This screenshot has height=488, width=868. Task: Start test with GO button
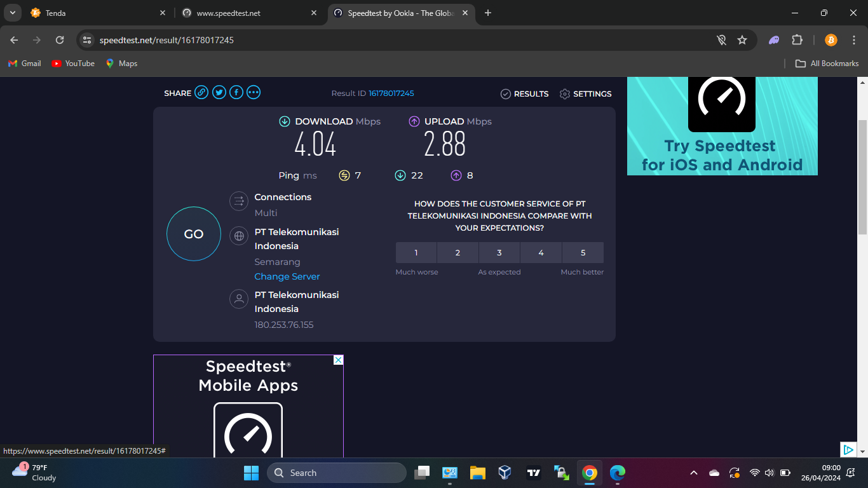coord(194,234)
